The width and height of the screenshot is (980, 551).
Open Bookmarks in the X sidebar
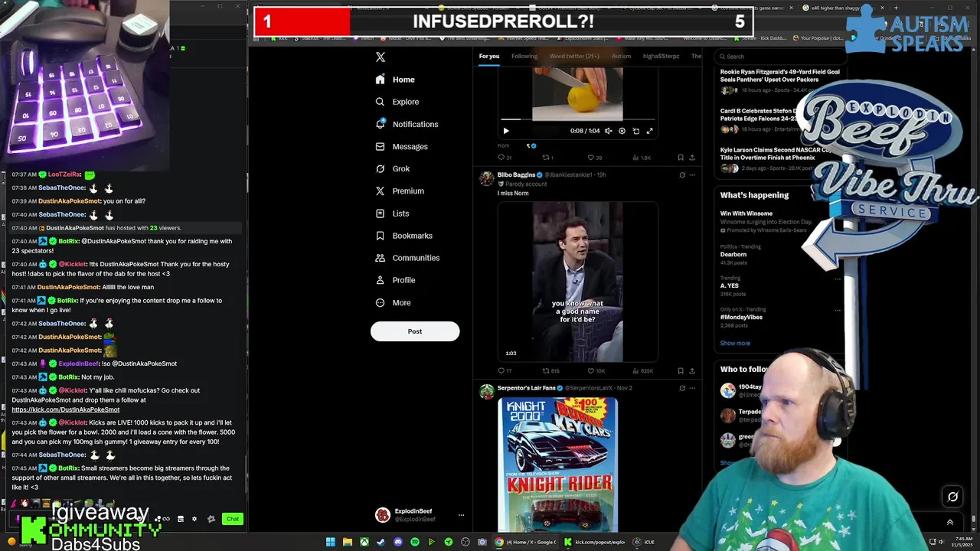pyautogui.click(x=403, y=236)
